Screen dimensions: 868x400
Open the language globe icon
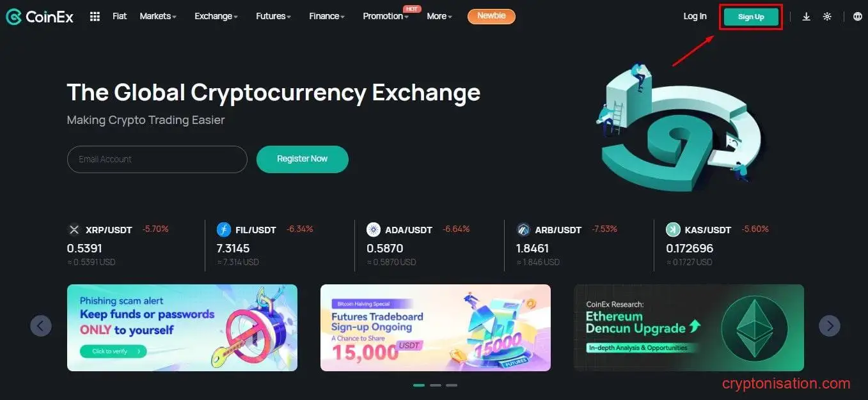pyautogui.click(x=858, y=17)
